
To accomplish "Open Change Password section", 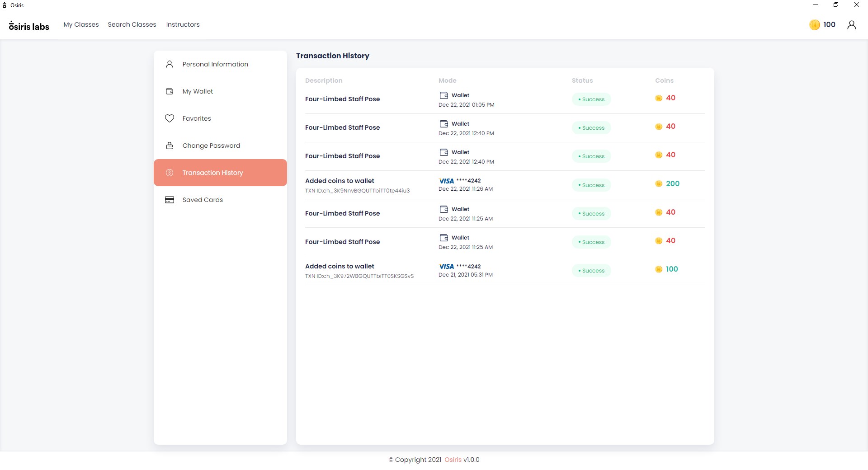I will tap(211, 146).
